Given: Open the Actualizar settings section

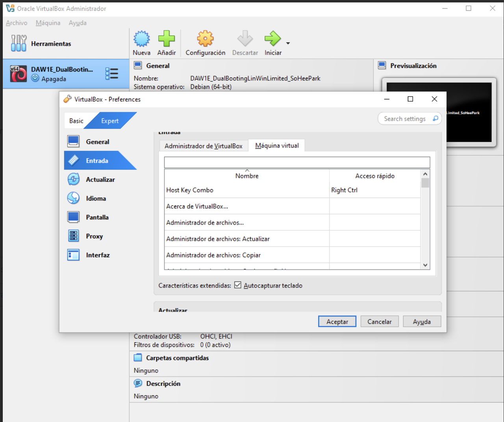Looking at the screenshot, I should (x=100, y=179).
